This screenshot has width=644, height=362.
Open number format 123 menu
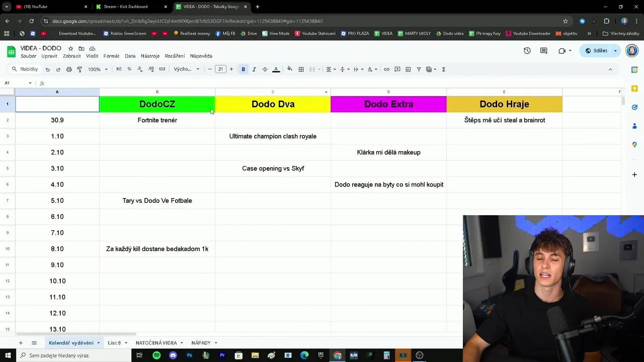(162, 69)
